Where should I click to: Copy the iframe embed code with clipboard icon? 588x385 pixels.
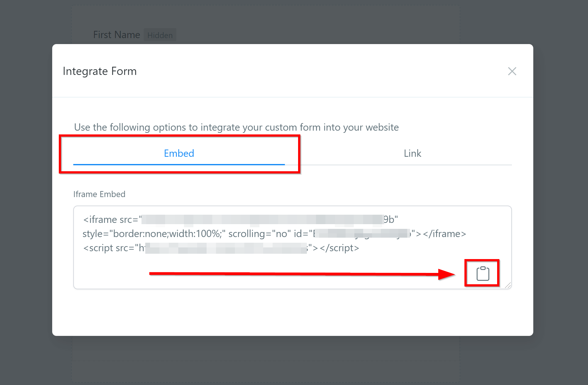click(x=483, y=273)
